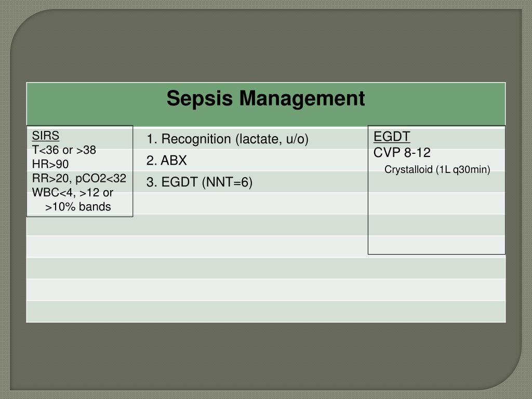Select 3. EGDT (NNT=6) item
The height and width of the screenshot is (399, 532).
pos(199,182)
